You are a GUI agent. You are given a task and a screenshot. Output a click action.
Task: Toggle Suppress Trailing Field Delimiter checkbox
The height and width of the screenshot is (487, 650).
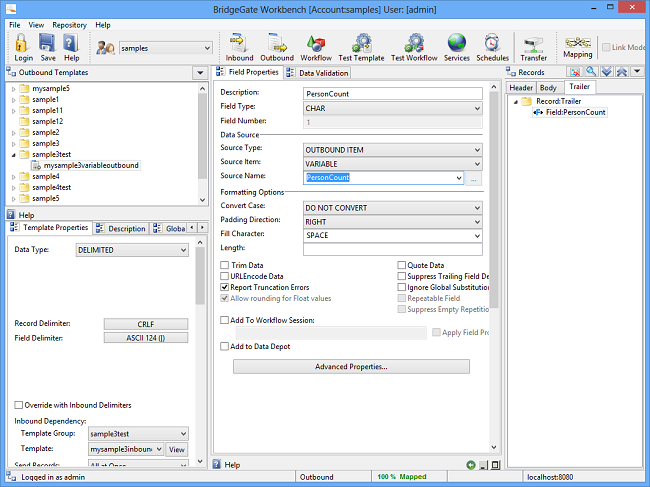tap(401, 276)
